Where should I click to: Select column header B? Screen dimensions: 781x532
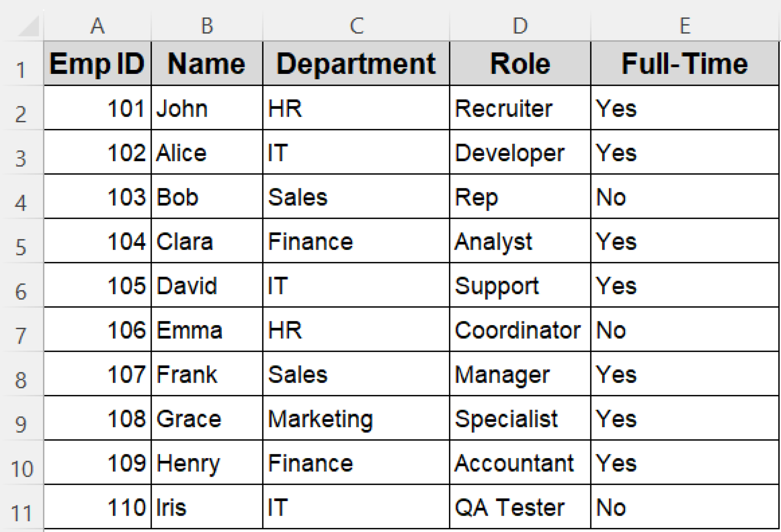tap(206, 26)
